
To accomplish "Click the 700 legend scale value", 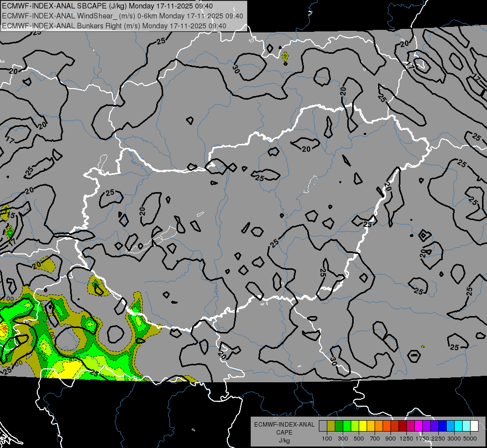I will pos(375,439).
